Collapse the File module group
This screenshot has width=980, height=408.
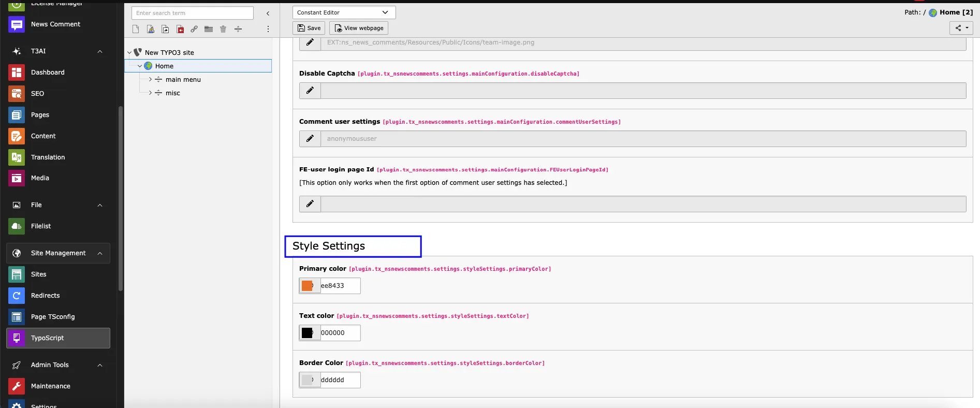[100, 205]
